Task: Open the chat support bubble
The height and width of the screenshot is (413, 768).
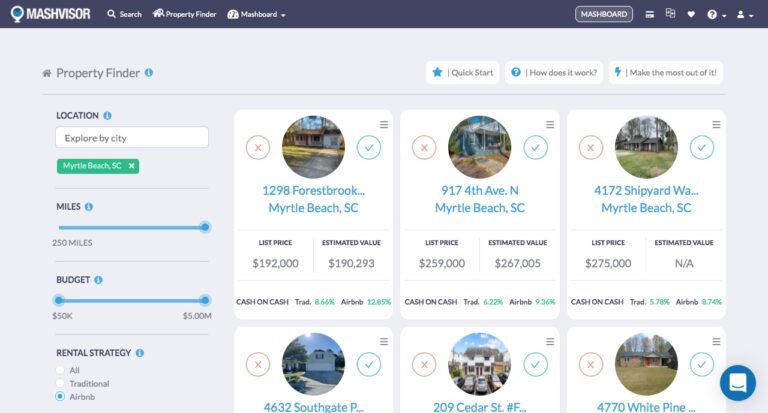Action: tap(738, 382)
